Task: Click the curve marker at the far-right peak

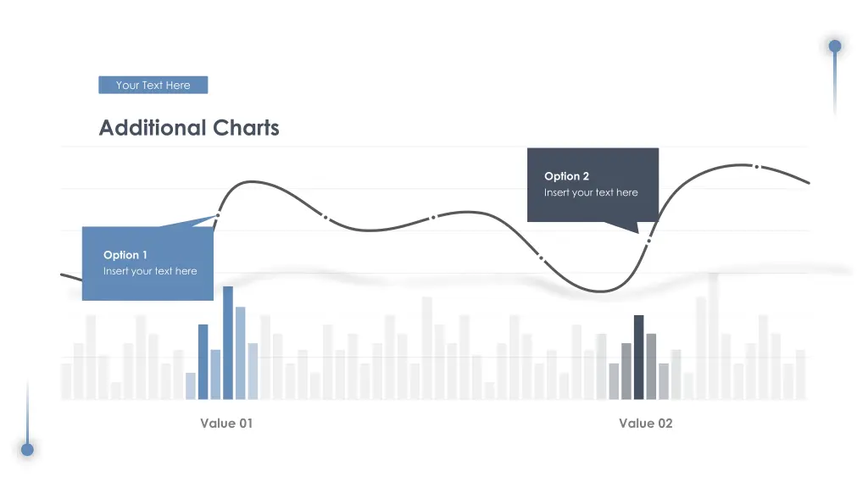Action: 757,166
